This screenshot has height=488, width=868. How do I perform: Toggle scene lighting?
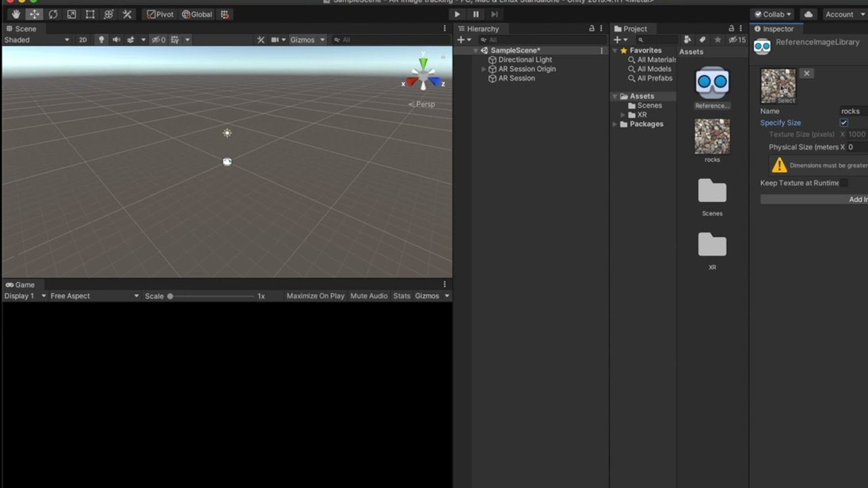[x=102, y=40]
